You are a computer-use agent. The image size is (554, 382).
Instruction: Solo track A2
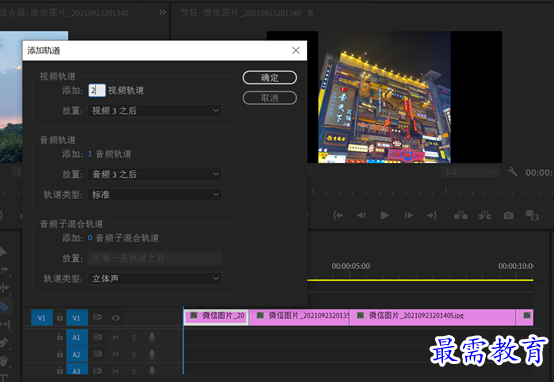[x=134, y=354]
